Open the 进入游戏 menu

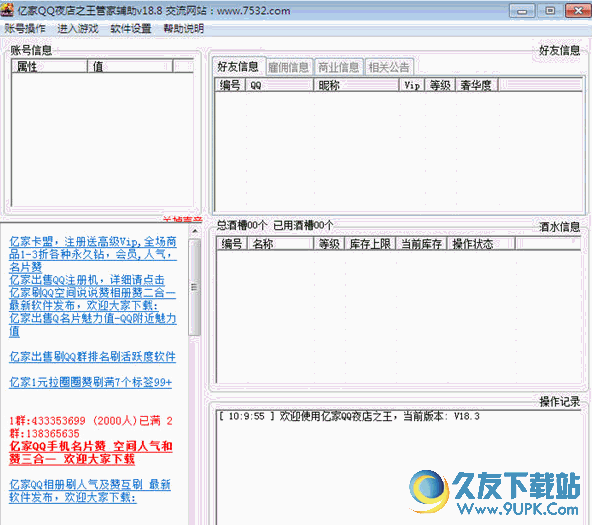(x=78, y=29)
